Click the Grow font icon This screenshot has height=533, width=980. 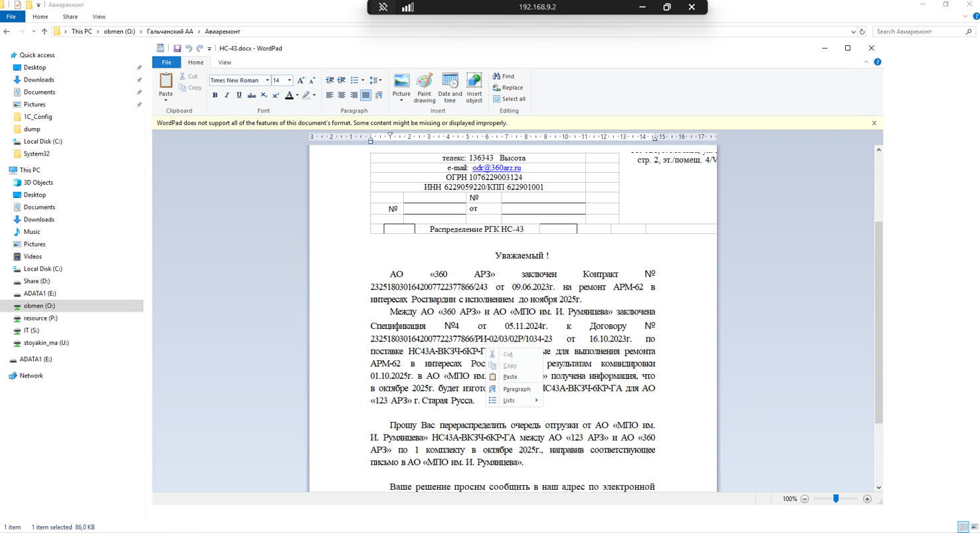coord(301,80)
